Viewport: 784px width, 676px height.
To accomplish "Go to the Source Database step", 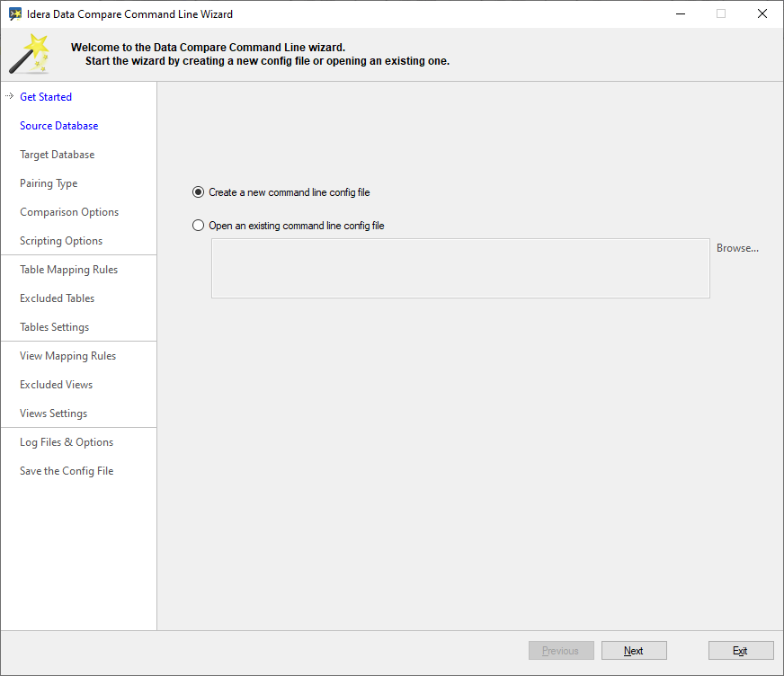I will pyautogui.click(x=59, y=126).
